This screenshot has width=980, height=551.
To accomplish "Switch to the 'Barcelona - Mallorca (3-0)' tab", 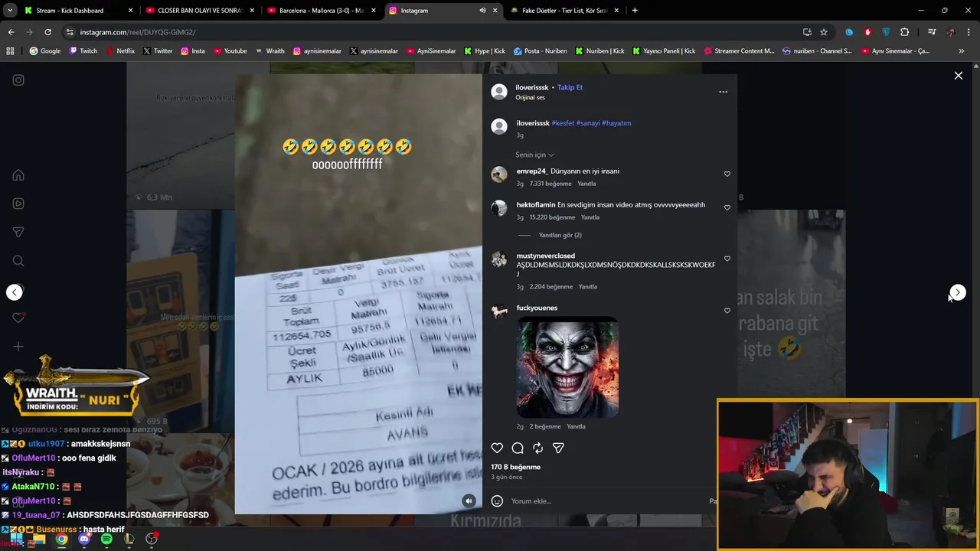I will tap(322, 11).
